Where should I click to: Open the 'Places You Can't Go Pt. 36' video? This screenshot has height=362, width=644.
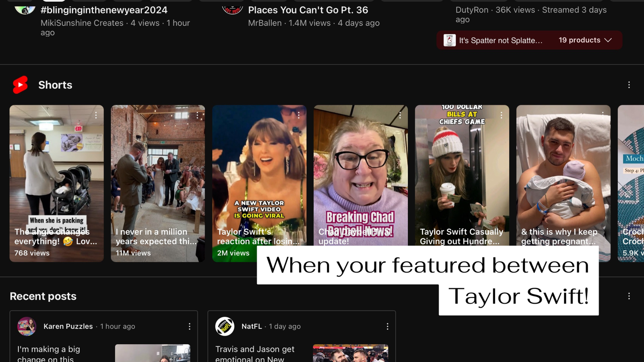tap(308, 10)
